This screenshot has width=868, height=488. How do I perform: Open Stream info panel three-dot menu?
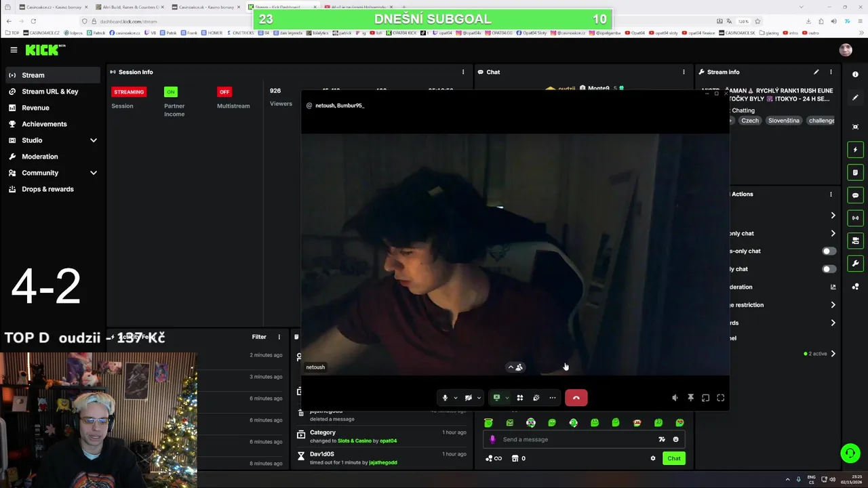point(831,72)
